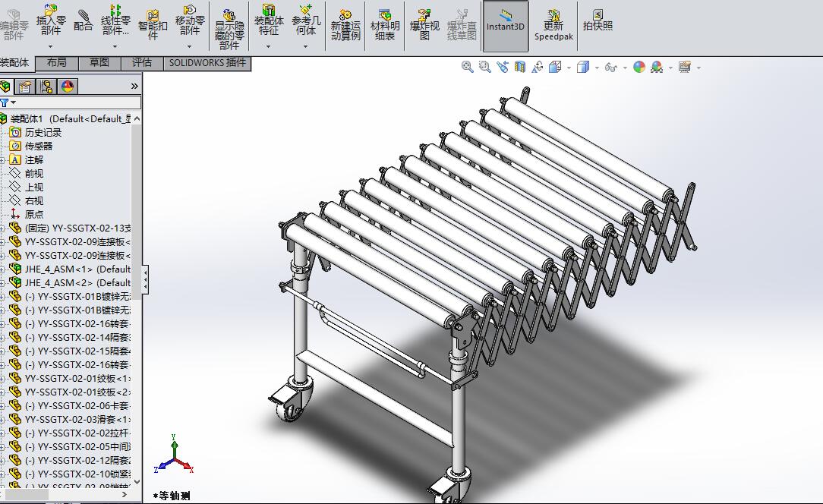Click Exploded View (爆炸视图) tool
Image resolution: width=823 pixels, height=504 pixels.
coord(424,25)
